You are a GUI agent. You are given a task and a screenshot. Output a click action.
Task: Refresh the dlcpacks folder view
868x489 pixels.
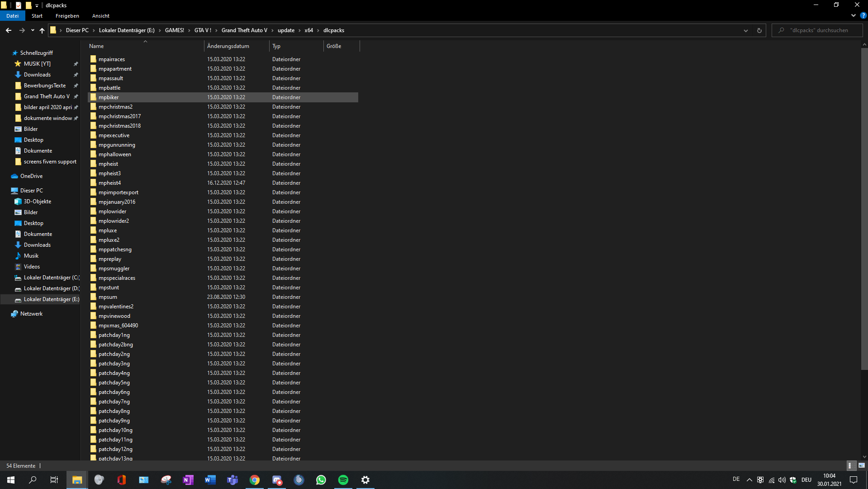point(759,30)
